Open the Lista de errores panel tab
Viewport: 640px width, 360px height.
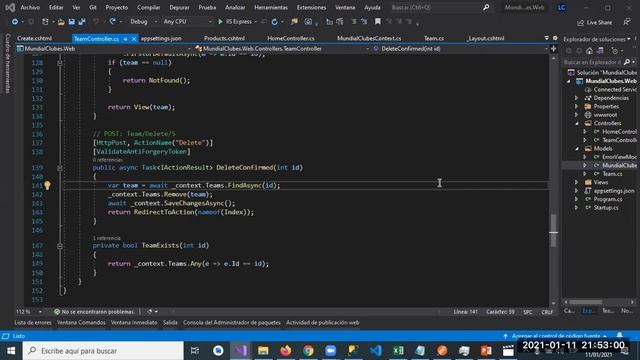pyautogui.click(x=33, y=322)
